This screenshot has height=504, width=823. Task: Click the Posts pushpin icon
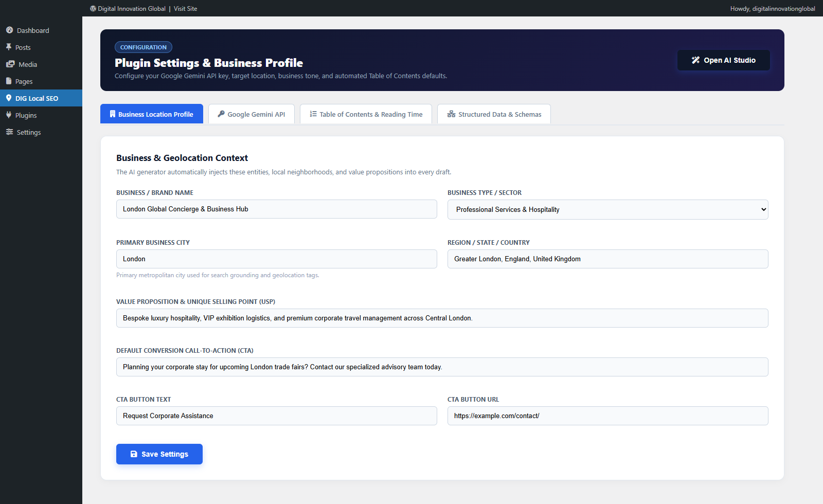pyautogui.click(x=9, y=47)
